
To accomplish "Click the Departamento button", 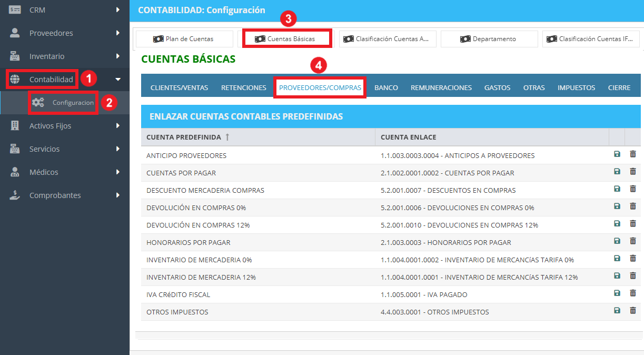I will click(489, 39).
